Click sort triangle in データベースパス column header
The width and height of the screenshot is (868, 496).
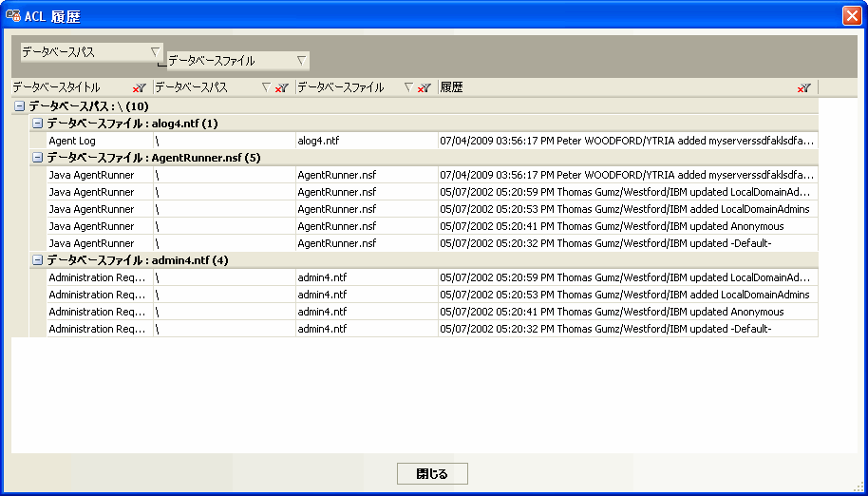(266, 87)
